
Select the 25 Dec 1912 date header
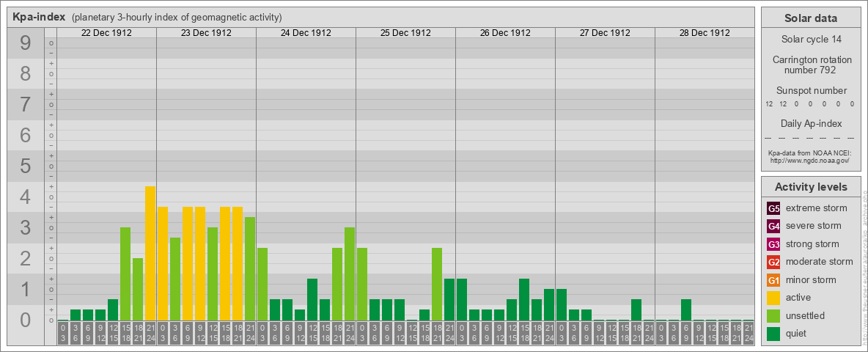(x=405, y=33)
